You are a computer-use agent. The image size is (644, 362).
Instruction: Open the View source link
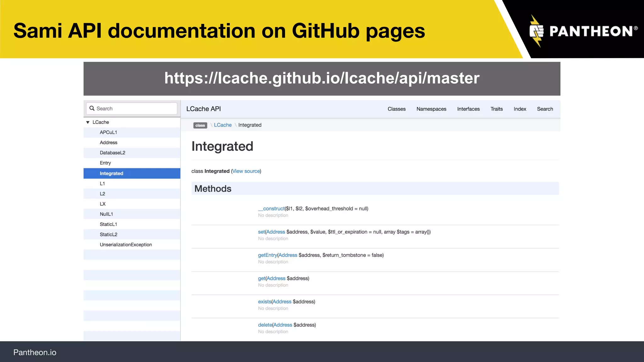(246, 171)
